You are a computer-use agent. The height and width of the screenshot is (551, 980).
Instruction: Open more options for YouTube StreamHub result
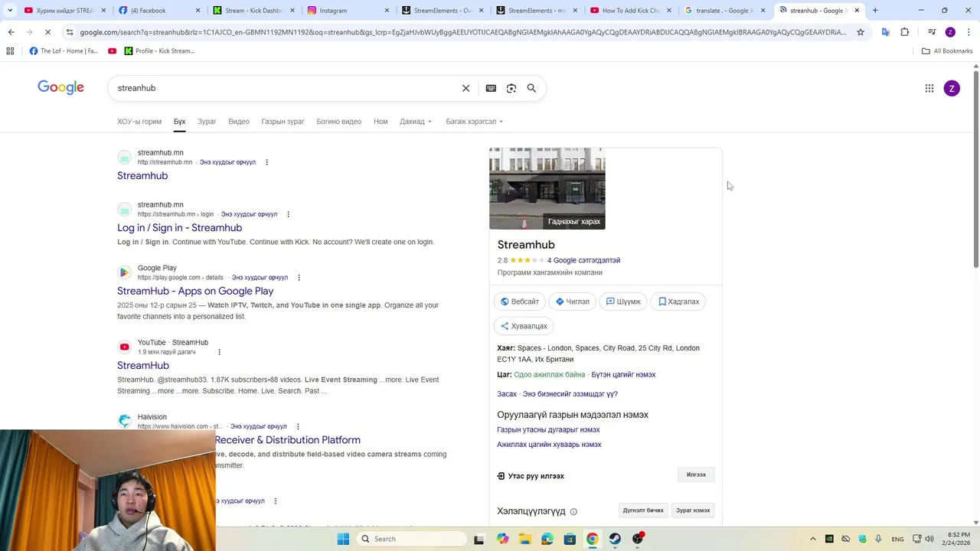219,352
